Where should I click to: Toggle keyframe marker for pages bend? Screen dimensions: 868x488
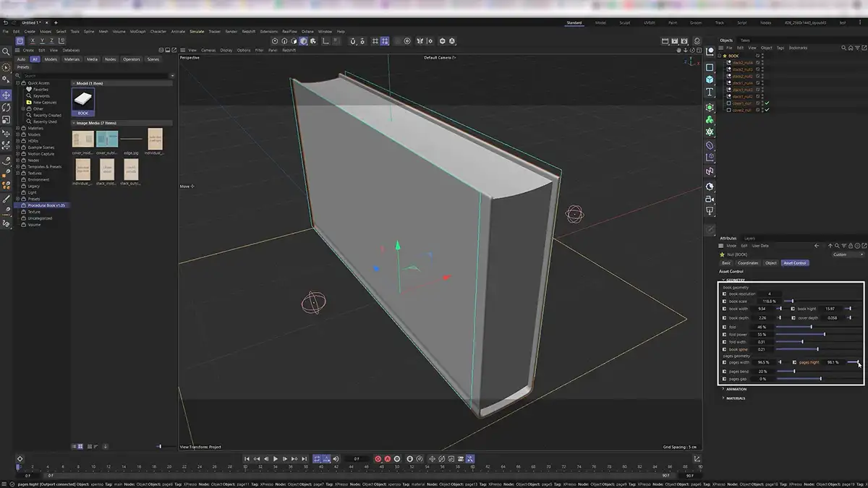tap(725, 371)
